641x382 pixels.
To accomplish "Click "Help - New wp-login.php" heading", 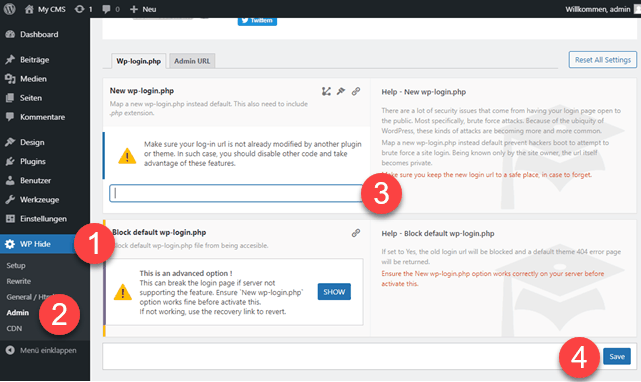I will coord(424,92).
